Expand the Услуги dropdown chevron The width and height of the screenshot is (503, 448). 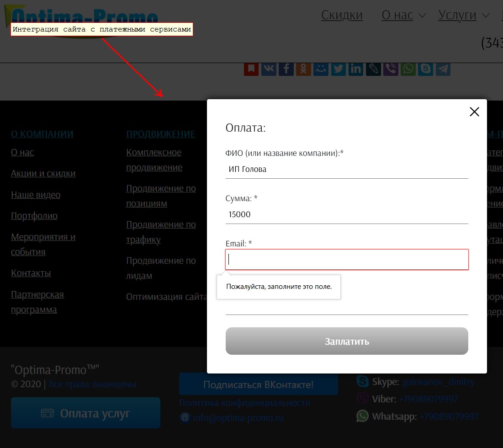point(486,16)
